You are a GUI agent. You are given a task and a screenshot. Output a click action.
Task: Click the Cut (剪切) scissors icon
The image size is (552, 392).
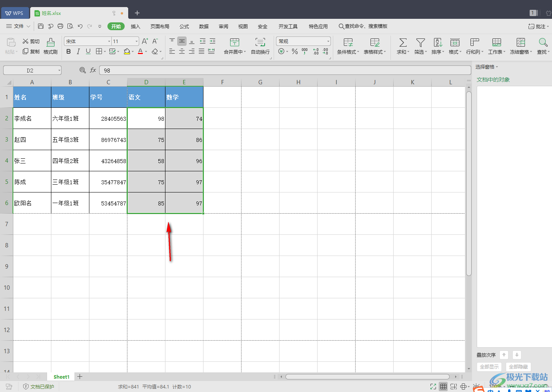(x=25, y=41)
